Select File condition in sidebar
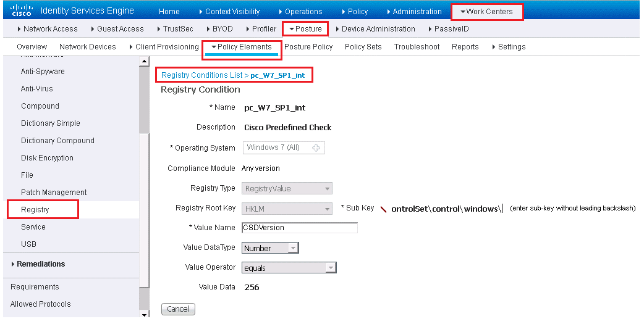Image resolution: width=644 pixels, height=324 pixels. coord(27,175)
